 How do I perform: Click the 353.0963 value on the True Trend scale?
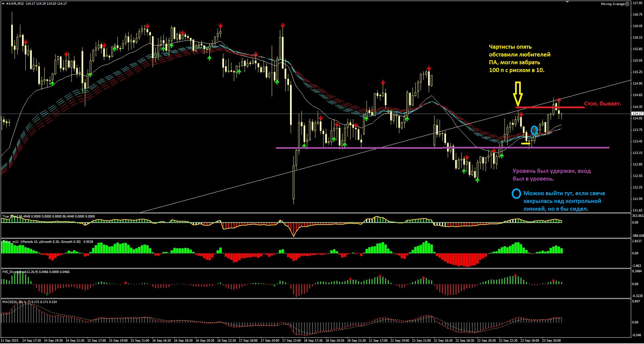(638, 215)
